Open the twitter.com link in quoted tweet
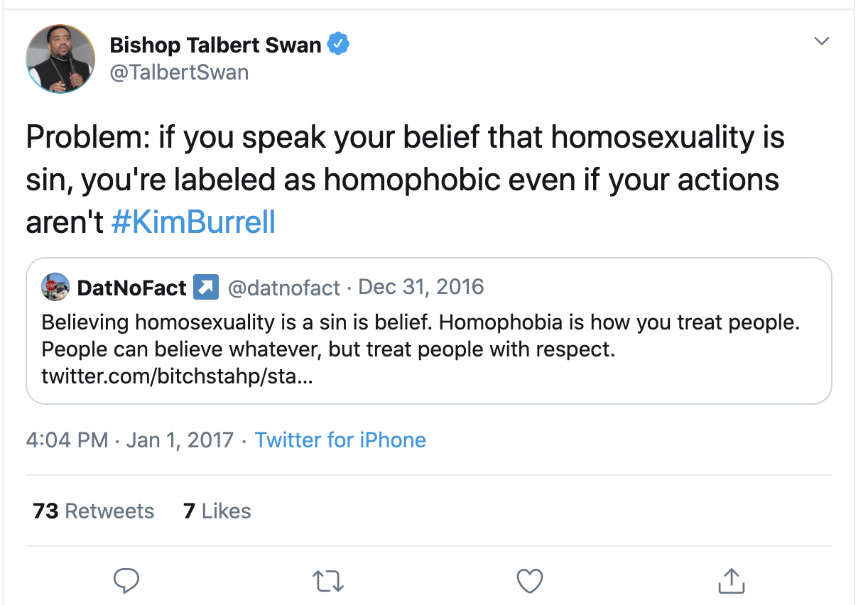 tap(176, 376)
